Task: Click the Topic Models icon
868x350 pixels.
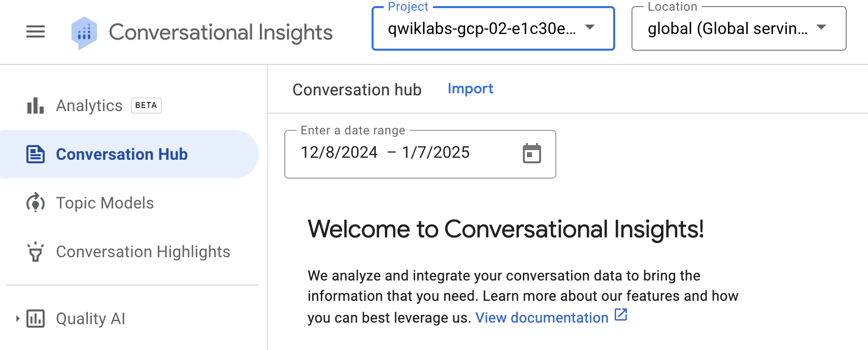Action: pyautogui.click(x=36, y=203)
